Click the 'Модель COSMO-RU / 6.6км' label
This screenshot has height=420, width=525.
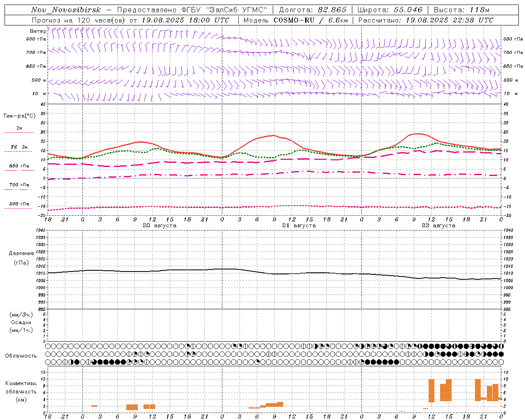[296, 20]
